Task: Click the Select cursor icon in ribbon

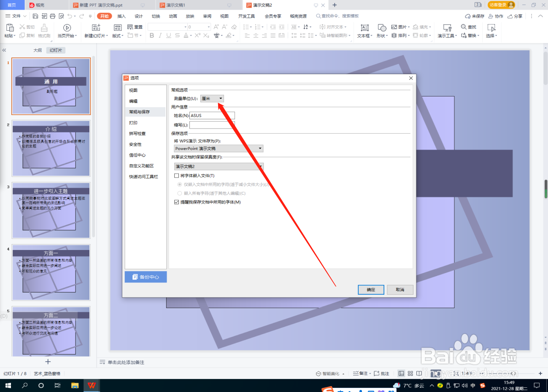Action: tap(491, 28)
